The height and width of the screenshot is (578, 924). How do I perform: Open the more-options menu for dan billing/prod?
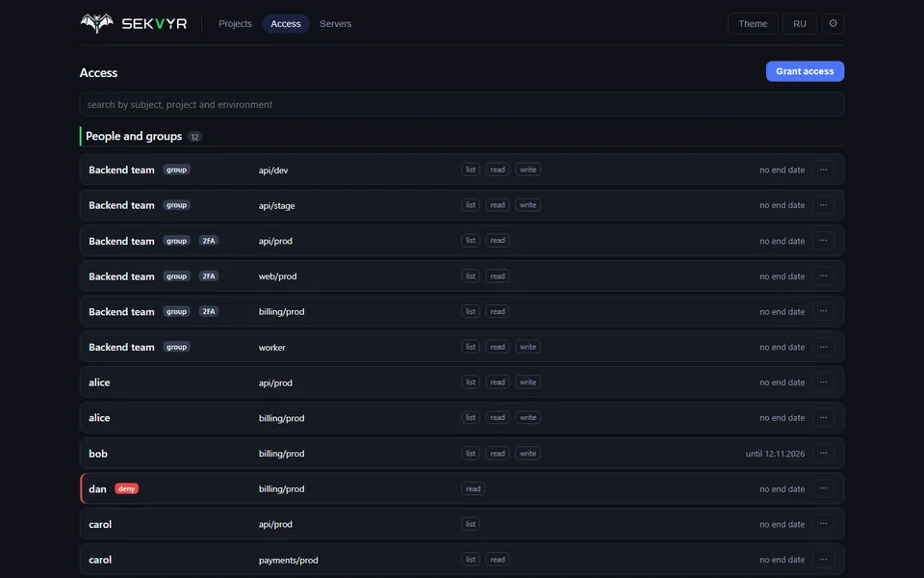[x=823, y=488]
